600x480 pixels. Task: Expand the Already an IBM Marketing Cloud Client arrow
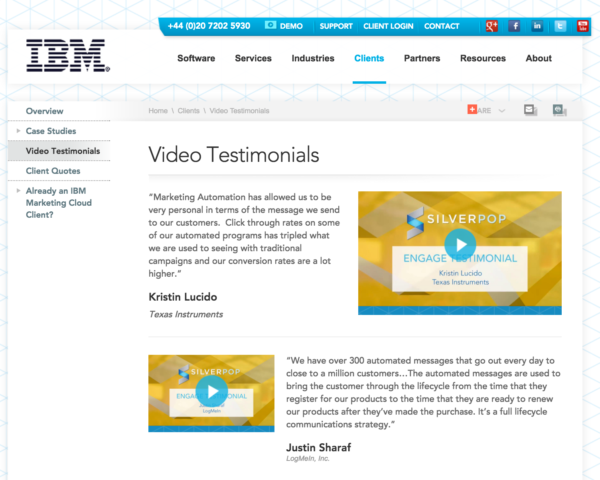[x=18, y=191]
